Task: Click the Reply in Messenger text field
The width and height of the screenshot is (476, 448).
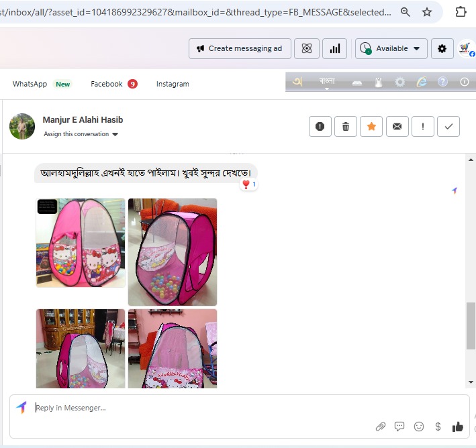Action: (x=201, y=408)
